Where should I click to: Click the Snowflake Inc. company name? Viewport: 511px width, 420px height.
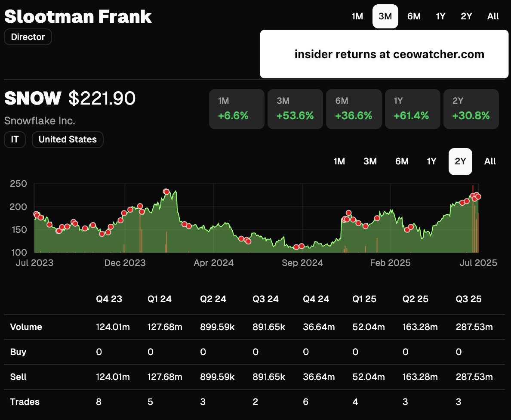tap(40, 121)
